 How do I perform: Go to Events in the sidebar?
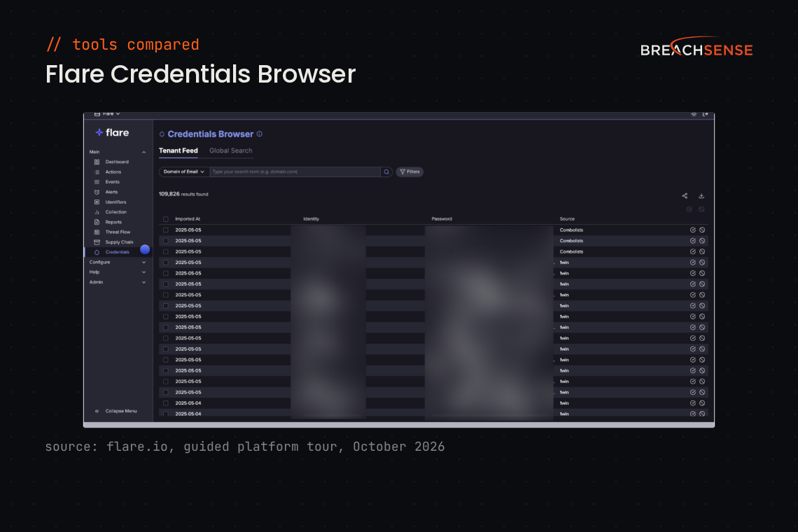click(x=112, y=182)
